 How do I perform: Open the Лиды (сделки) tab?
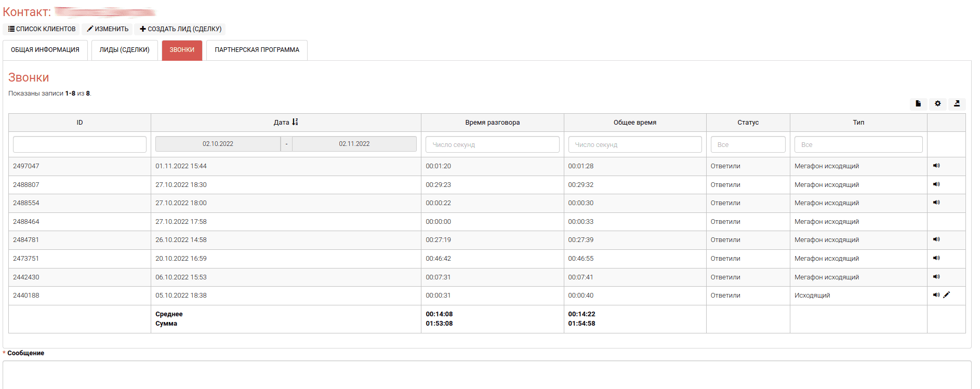[x=124, y=50]
